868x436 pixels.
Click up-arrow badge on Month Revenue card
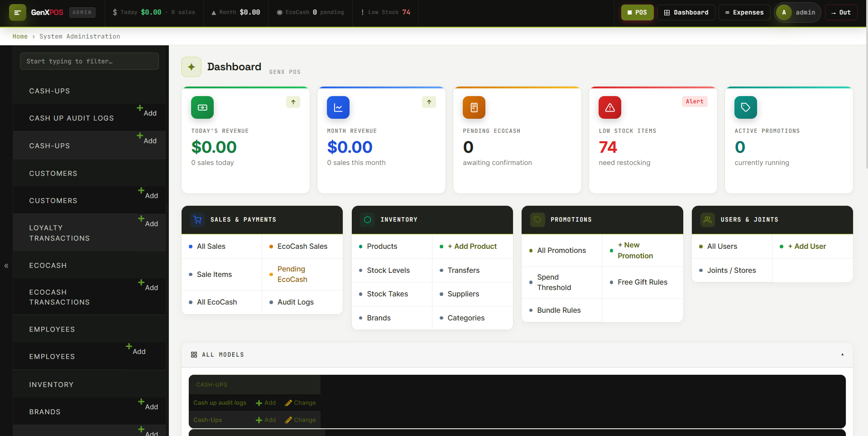(429, 102)
